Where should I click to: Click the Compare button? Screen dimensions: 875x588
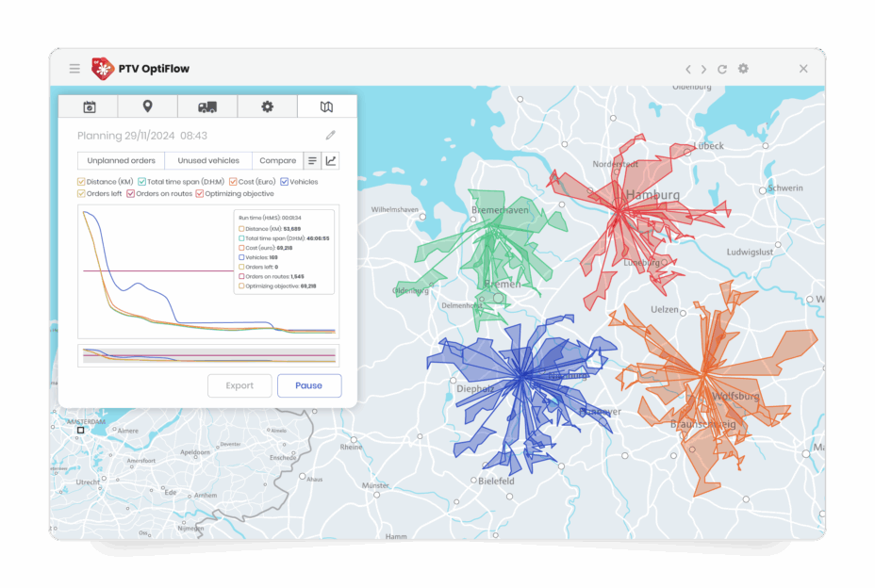[x=277, y=161]
